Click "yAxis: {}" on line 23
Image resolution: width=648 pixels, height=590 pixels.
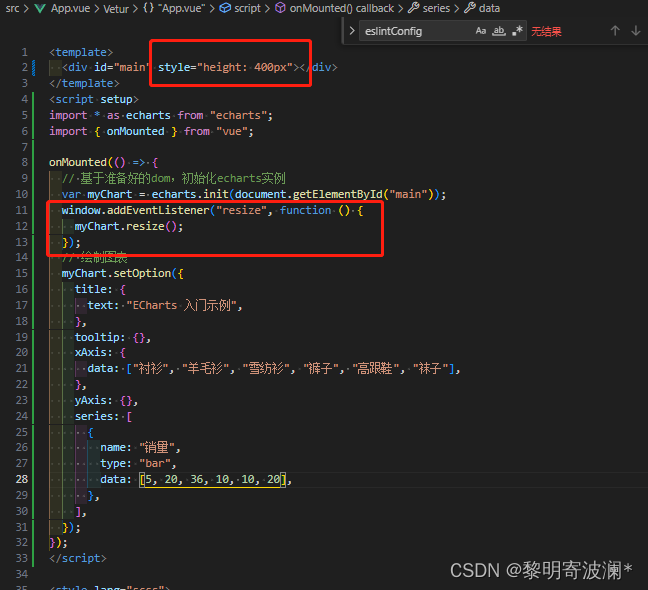point(103,400)
